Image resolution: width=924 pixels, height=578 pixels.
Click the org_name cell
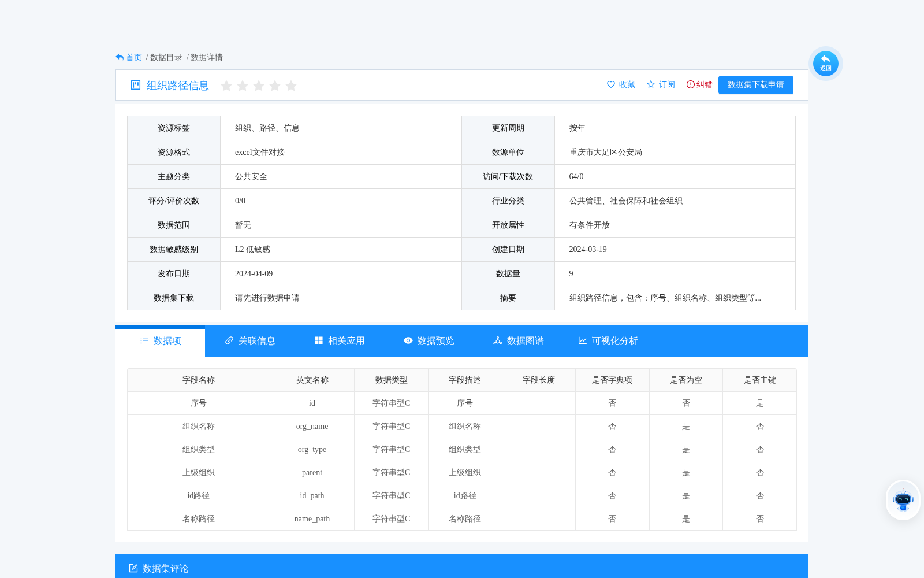(x=312, y=427)
